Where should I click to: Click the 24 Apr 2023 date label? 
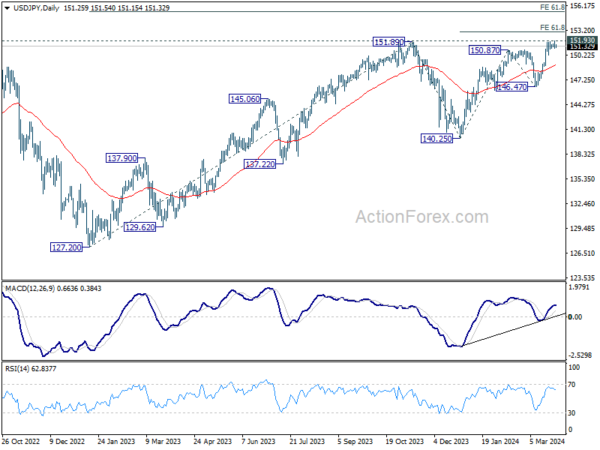213,441
